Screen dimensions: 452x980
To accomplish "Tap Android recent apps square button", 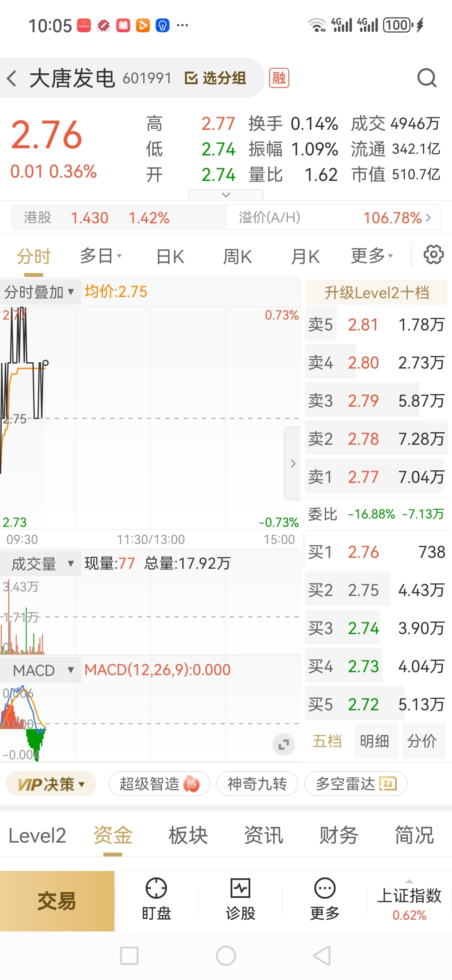I will pyautogui.click(x=129, y=956).
